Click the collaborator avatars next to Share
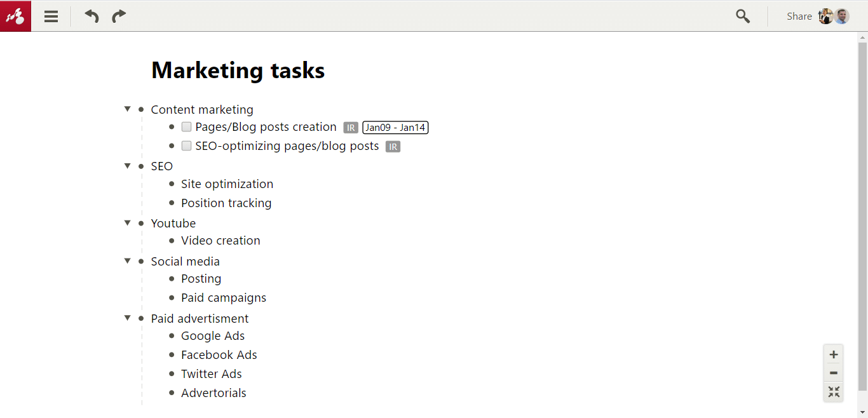The image size is (868, 418). point(834,17)
